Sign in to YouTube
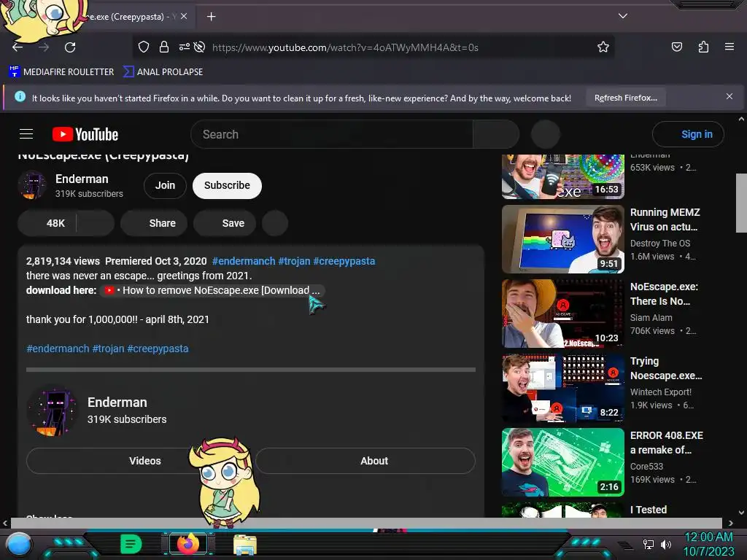Viewport: 747px width, 560px height. coord(688,134)
